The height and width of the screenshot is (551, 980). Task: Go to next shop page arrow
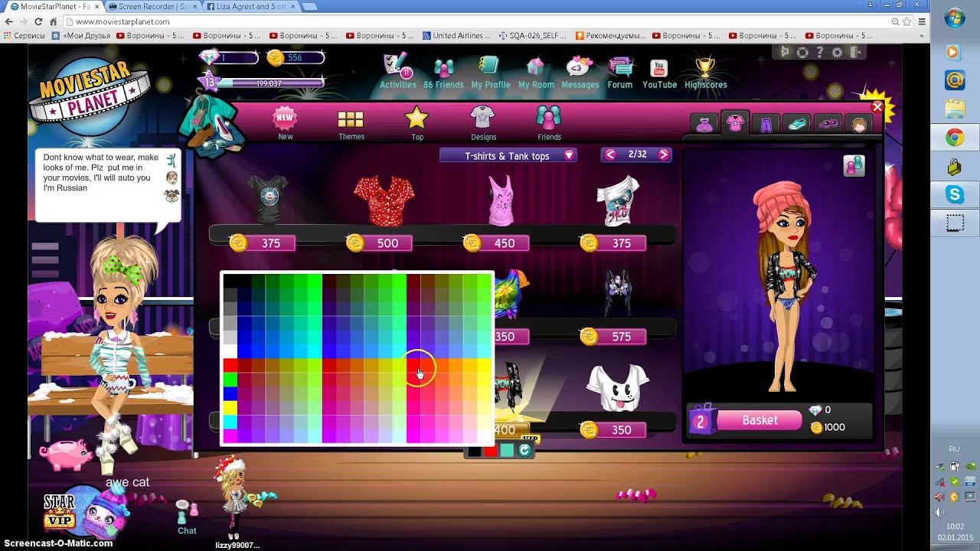pos(664,155)
